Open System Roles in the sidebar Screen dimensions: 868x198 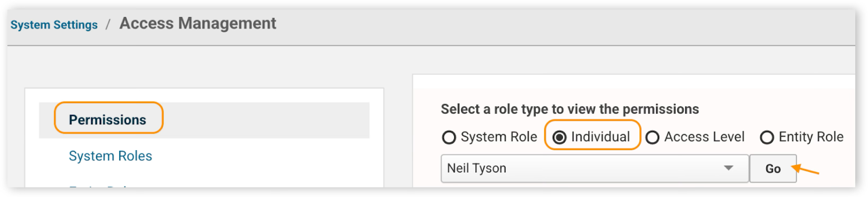pos(110,156)
